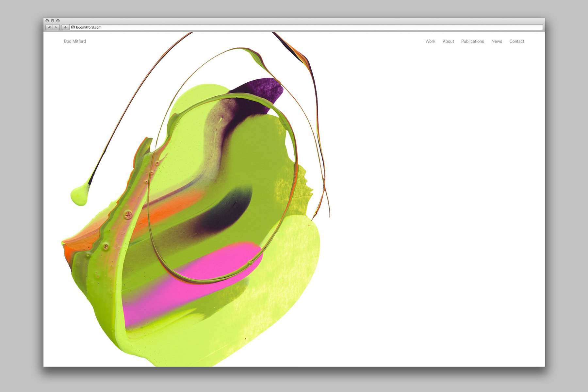The height and width of the screenshot is (392, 588).
Task: Click the window zoom button
Action: [58, 21]
